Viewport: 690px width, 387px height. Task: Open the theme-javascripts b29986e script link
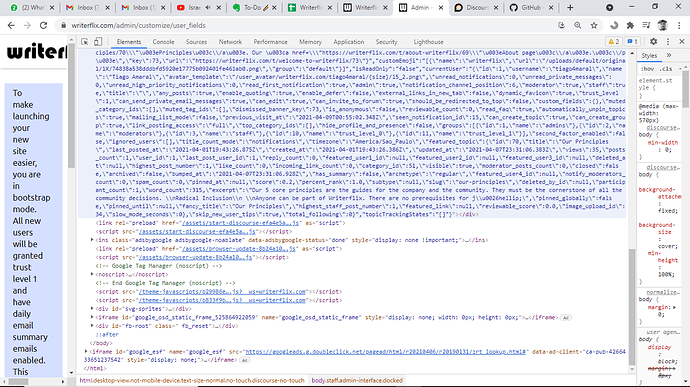coord(222,291)
